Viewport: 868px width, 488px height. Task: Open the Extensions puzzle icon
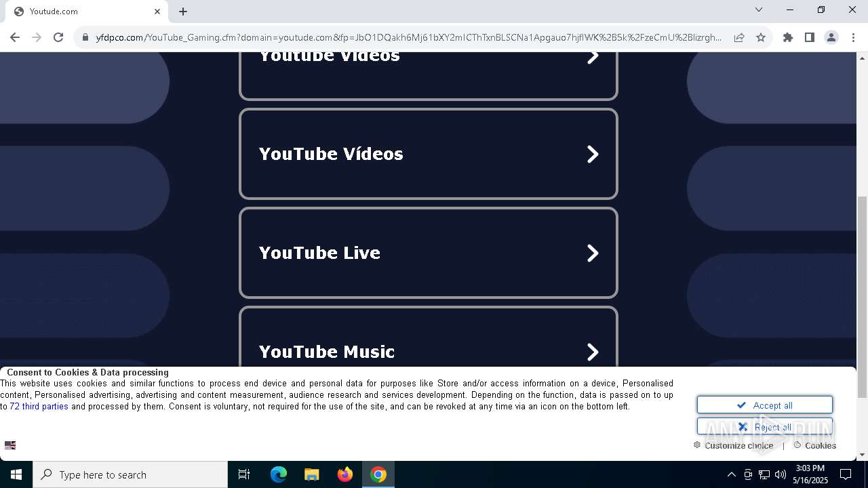[x=788, y=37]
